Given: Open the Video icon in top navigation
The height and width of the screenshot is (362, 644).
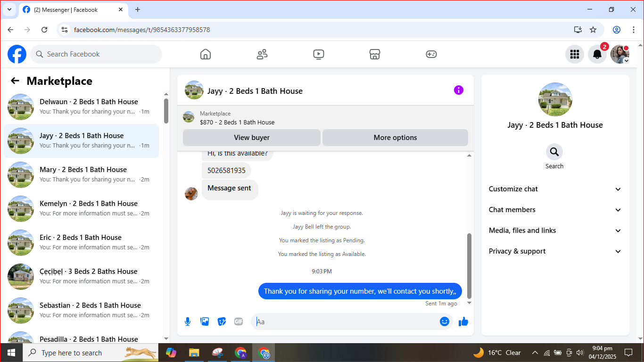Looking at the screenshot, I should pyautogui.click(x=319, y=54).
